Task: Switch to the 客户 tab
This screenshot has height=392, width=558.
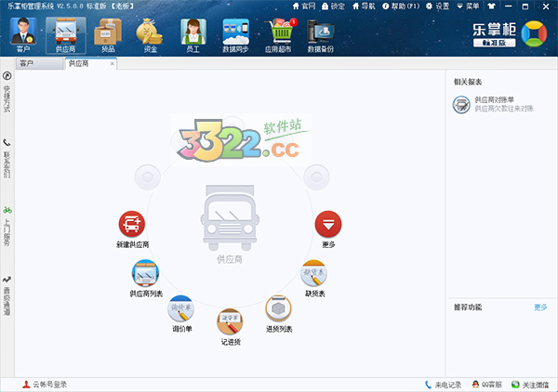Action: tap(39, 63)
